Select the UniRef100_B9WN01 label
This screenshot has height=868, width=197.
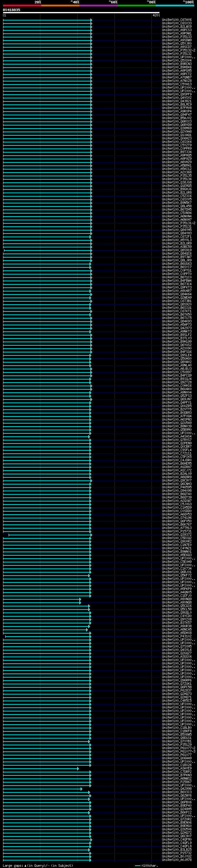(x=177, y=551)
